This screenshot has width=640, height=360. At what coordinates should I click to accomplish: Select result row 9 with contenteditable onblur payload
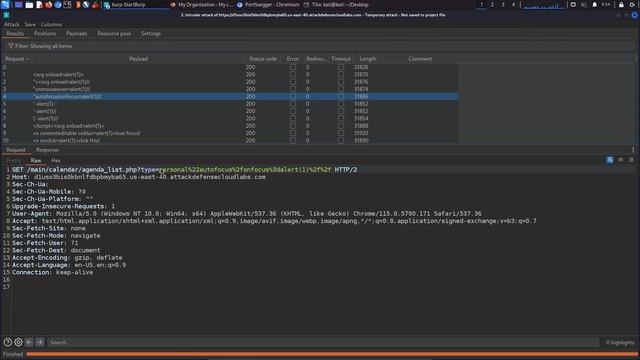coord(229,133)
